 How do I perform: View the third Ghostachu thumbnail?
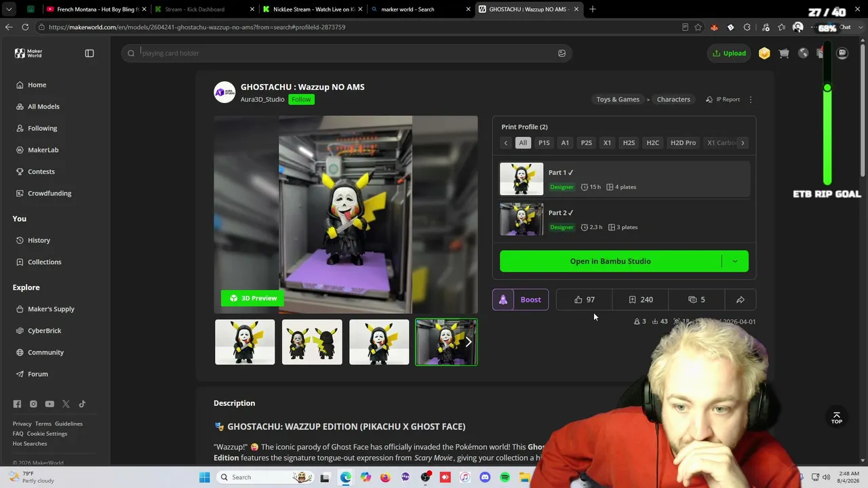click(379, 342)
